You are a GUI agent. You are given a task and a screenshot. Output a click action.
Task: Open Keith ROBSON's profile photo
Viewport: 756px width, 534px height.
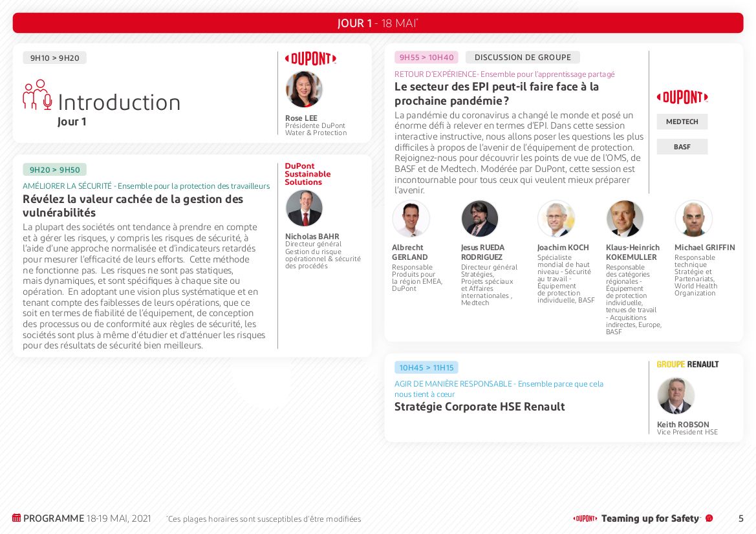pos(676,396)
